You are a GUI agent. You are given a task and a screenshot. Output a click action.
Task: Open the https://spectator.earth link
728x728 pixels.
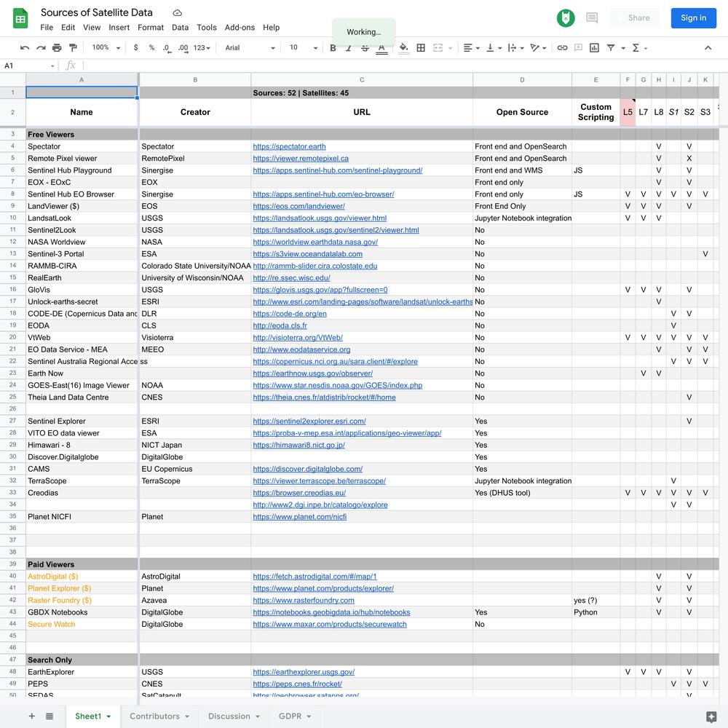pos(289,146)
